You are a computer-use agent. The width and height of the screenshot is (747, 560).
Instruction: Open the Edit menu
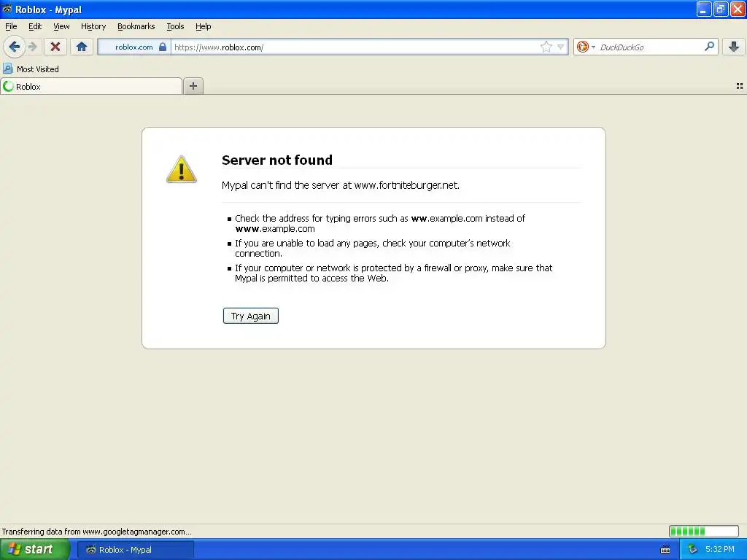click(x=35, y=26)
